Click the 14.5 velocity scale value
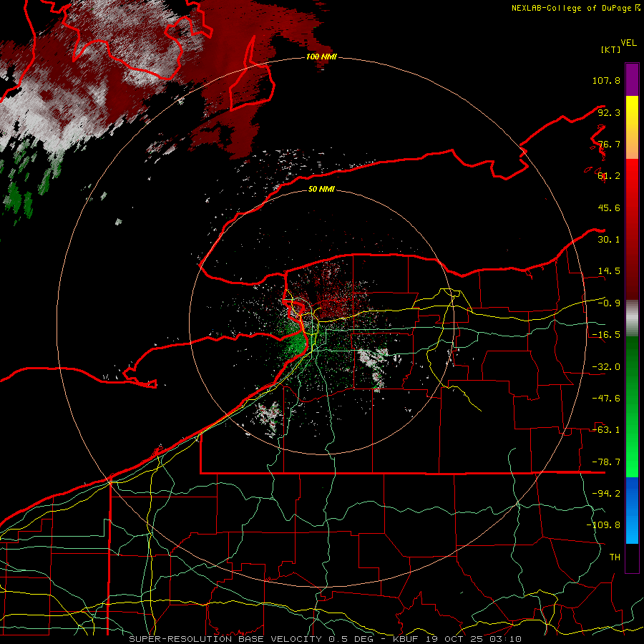644x644 pixels. pyautogui.click(x=609, y=271)
